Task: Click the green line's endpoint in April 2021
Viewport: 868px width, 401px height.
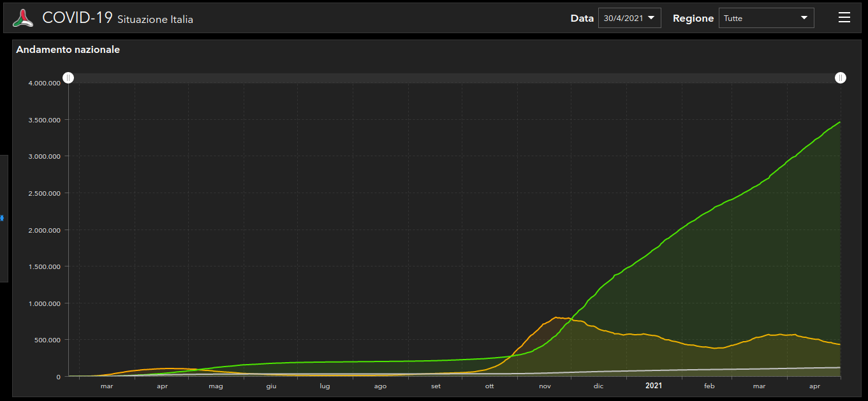Action: click(x=839, y=122)
